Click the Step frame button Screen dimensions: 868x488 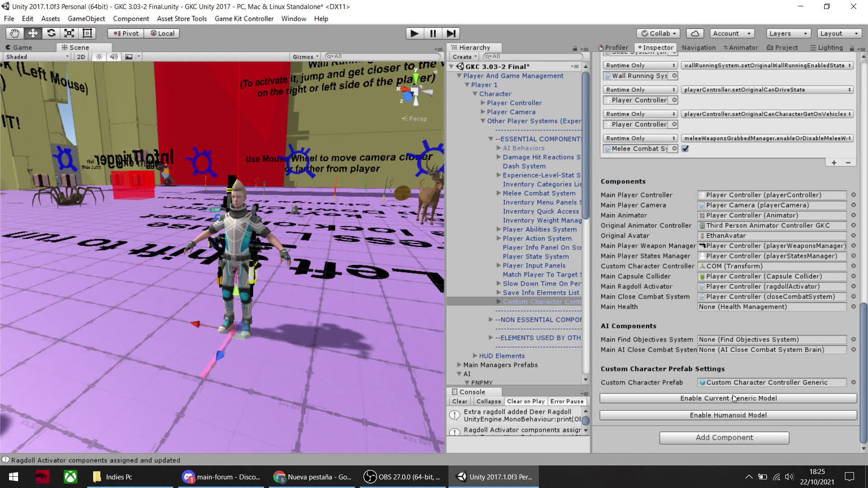[451, 33]
